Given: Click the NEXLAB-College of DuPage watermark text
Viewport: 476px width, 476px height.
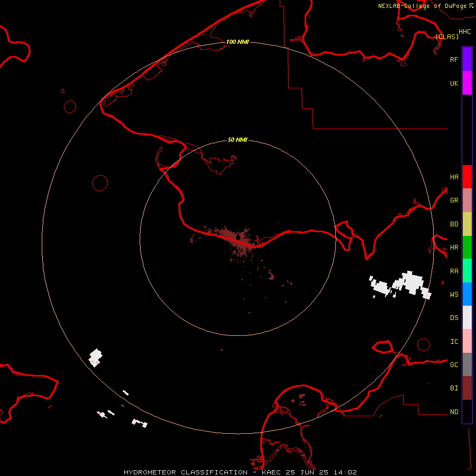Looking at the screenshot, I should click(422, 6).
